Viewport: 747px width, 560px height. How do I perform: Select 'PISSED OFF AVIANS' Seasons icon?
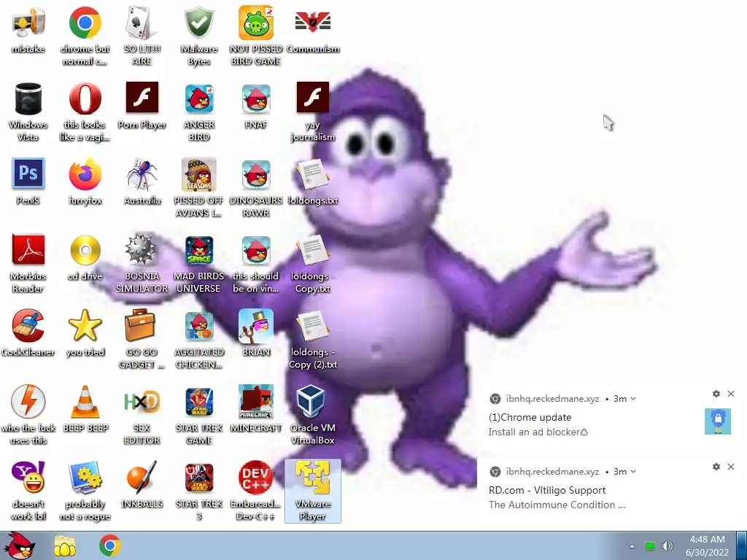[199, 187]
